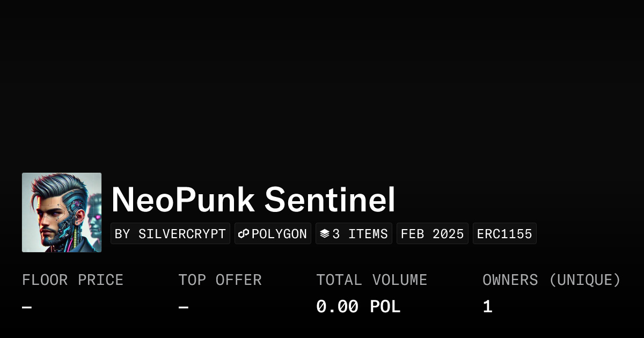Click the NeoPunk Sentinel collection title
Viewport: 644px width, 338px height.
click(x=253, y=199)
